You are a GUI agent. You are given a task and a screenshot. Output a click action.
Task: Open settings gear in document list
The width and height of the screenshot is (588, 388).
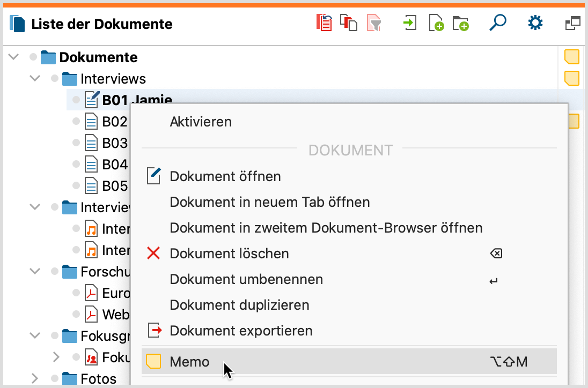(535, 23)
